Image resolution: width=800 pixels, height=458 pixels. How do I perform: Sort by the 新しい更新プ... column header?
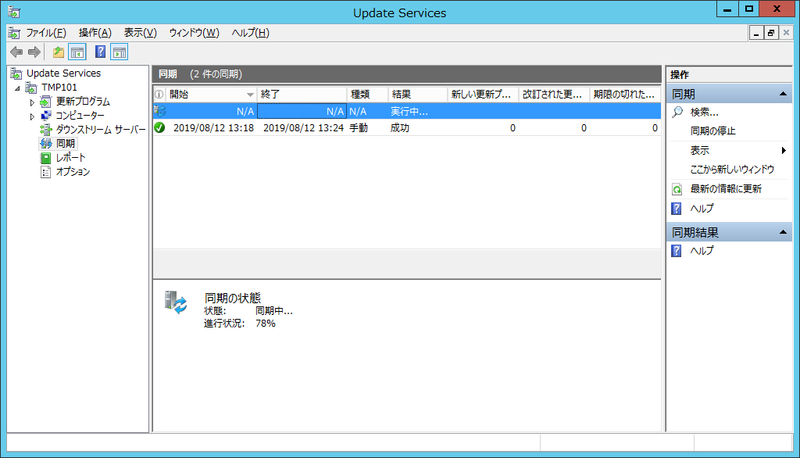(x=484, y=94)
